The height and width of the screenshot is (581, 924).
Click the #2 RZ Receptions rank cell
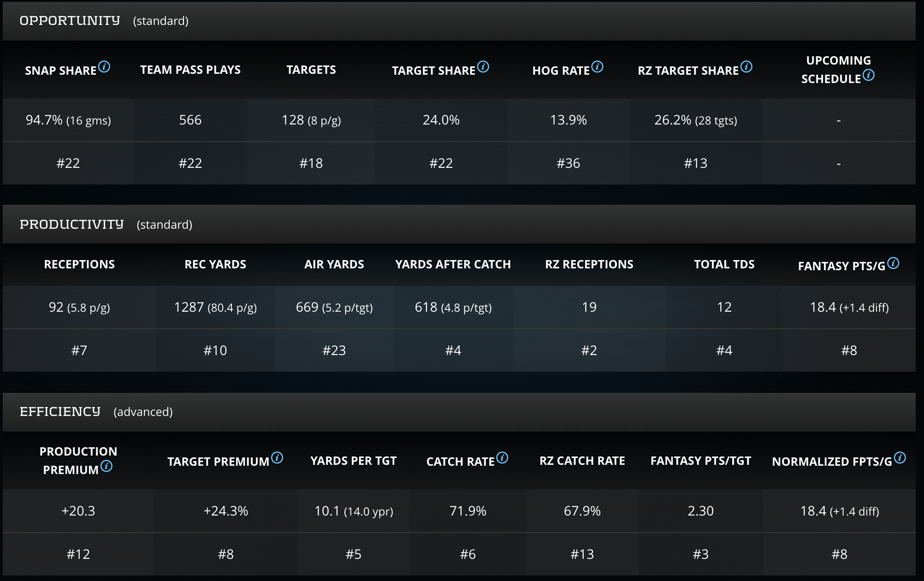pos(589,350)
